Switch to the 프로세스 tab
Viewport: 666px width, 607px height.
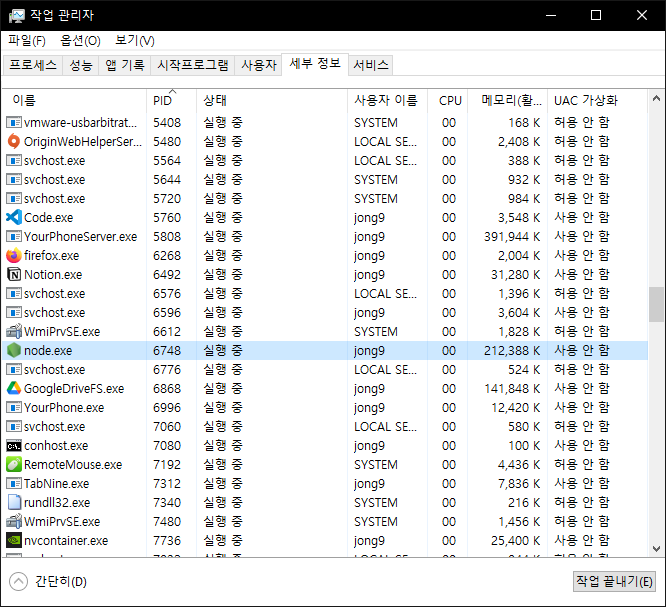pos(33,65)
